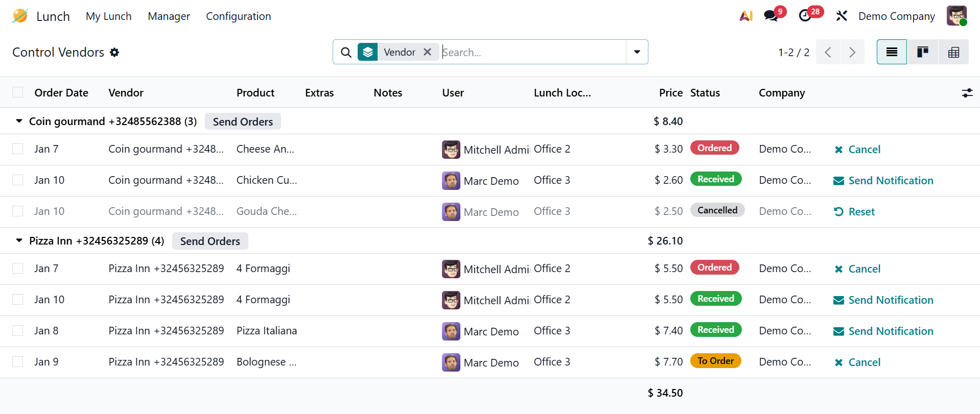Remove the Vendor group filter
The width and height of the screenshot is (980, 414).
(428, 52)
